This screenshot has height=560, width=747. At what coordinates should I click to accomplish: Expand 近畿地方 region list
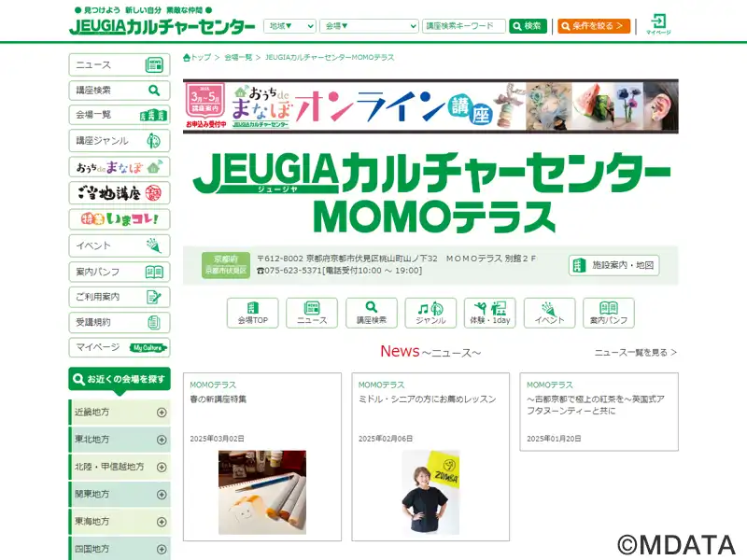[x=120, y=413]
